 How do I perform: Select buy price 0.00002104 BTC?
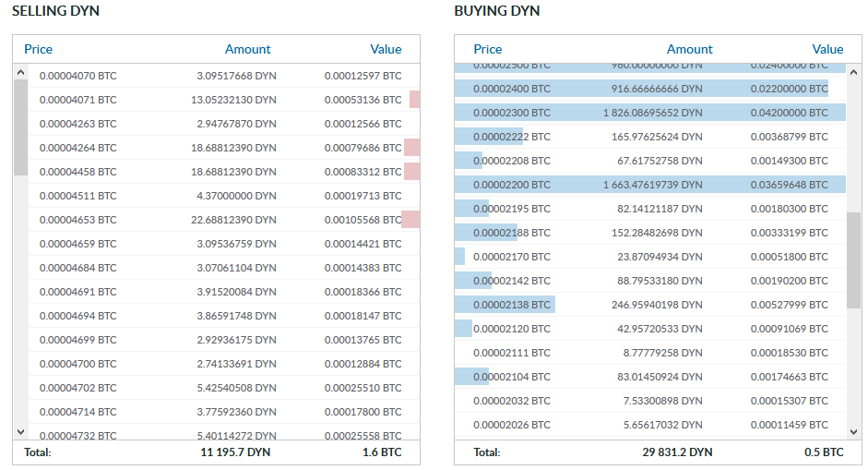[x=512, y=377]
